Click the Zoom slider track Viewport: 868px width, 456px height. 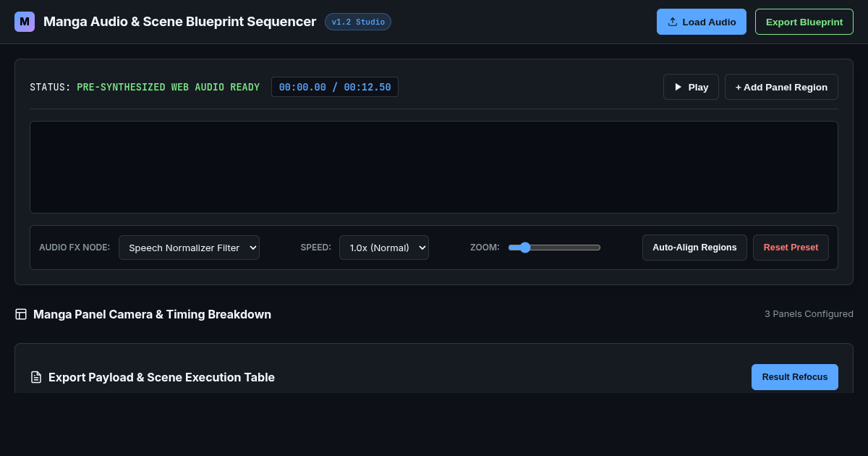(554, 248)
